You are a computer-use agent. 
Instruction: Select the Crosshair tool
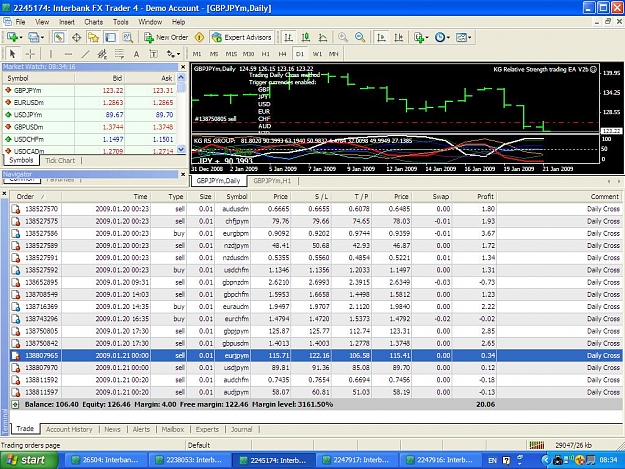(30, 54)
